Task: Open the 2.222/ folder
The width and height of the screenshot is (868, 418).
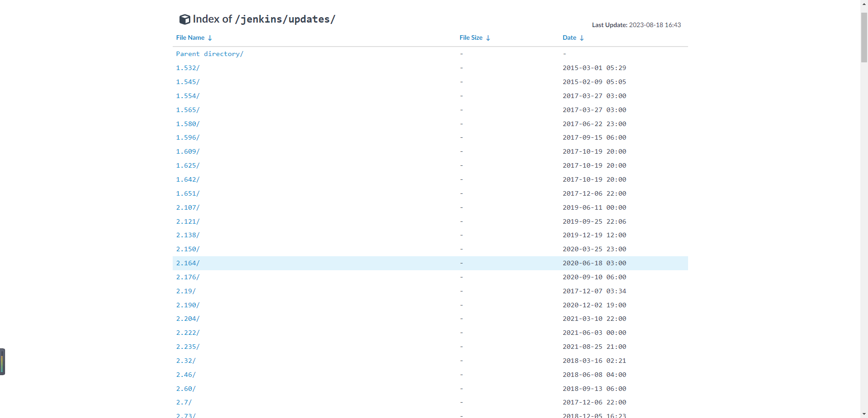Action: (188, 333)
